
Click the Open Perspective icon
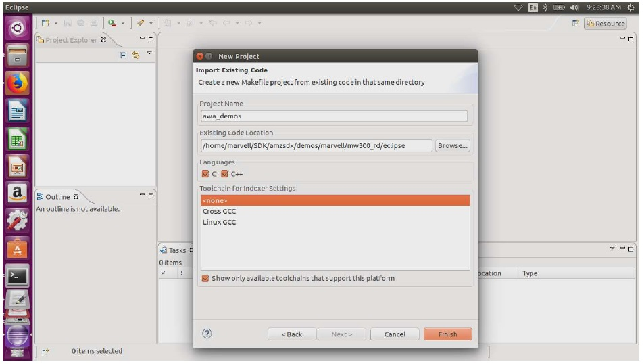point(576,23)
